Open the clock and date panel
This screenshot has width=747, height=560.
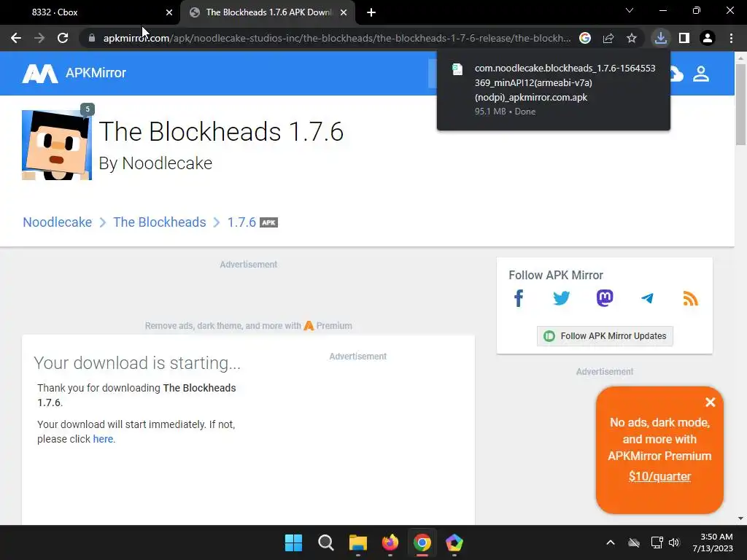click(x=713, y=542)
